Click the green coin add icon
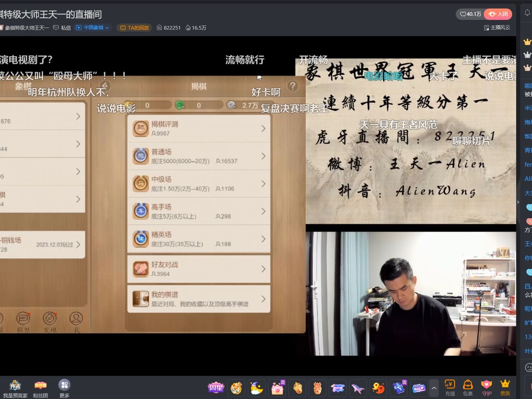Viewport: 532px width, 399px height. [179, 105]
